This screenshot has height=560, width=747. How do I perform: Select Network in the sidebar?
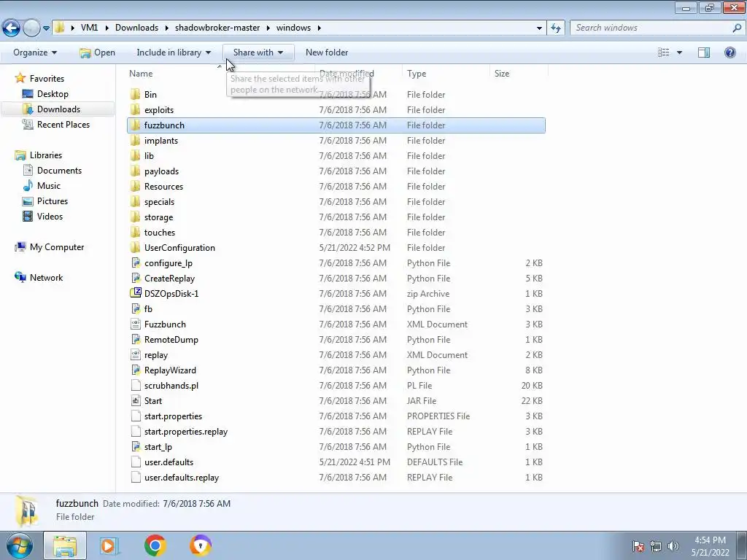46,278
